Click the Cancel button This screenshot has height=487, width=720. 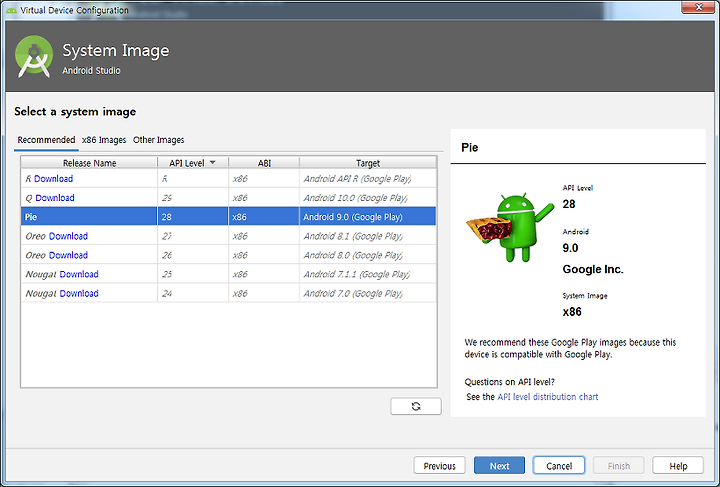click(559, 465)
